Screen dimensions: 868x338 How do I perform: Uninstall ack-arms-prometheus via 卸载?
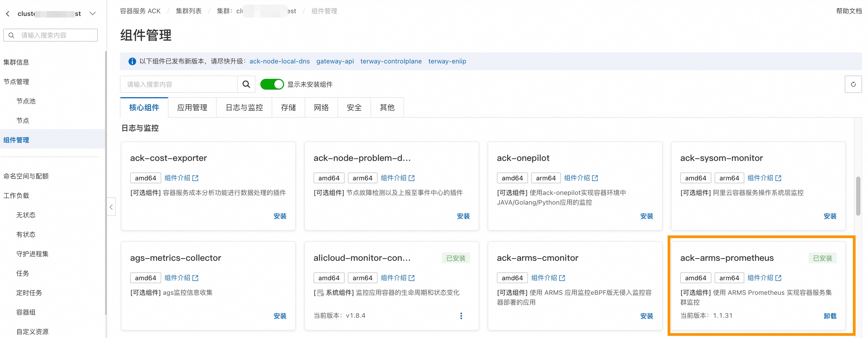[x=830, y=316]
